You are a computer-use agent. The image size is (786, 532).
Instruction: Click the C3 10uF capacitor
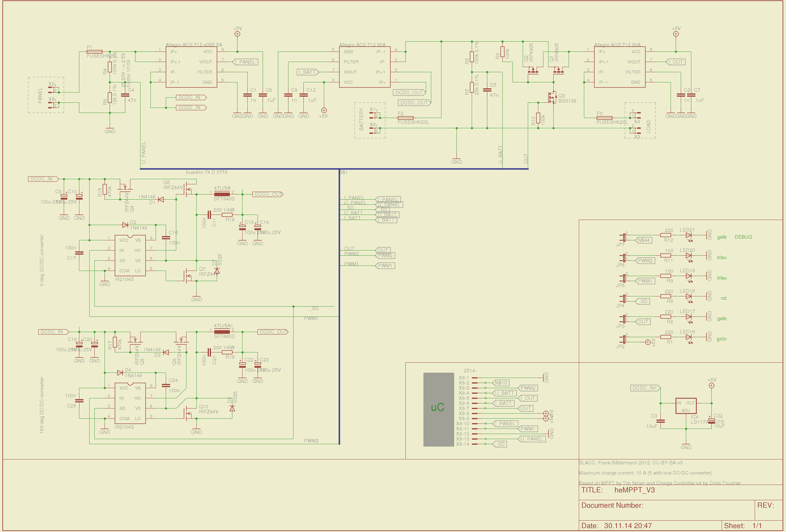(x=660, y=421)
